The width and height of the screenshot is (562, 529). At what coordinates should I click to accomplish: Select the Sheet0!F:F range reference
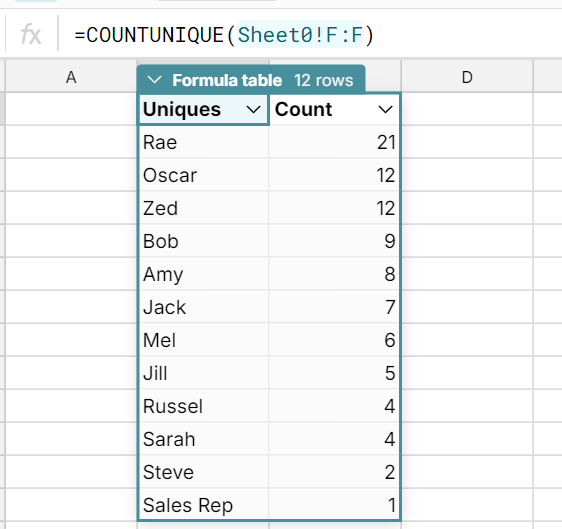(x=300, y=35)
